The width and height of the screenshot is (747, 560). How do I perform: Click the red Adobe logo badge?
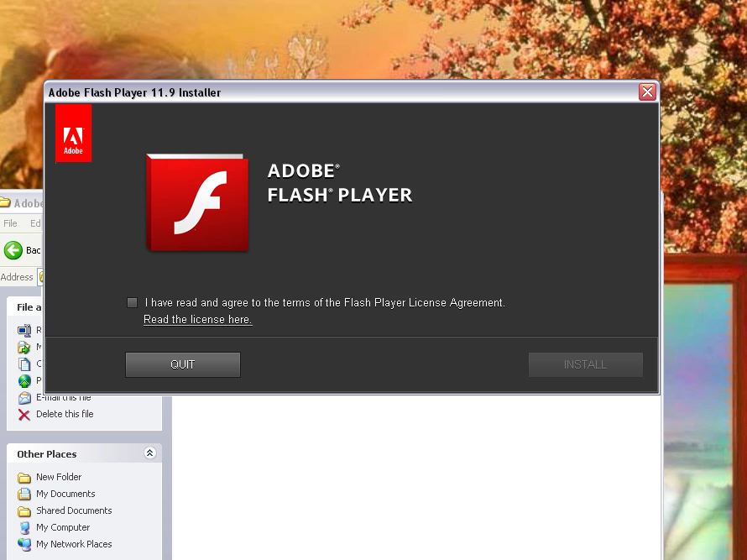[73, 133]
